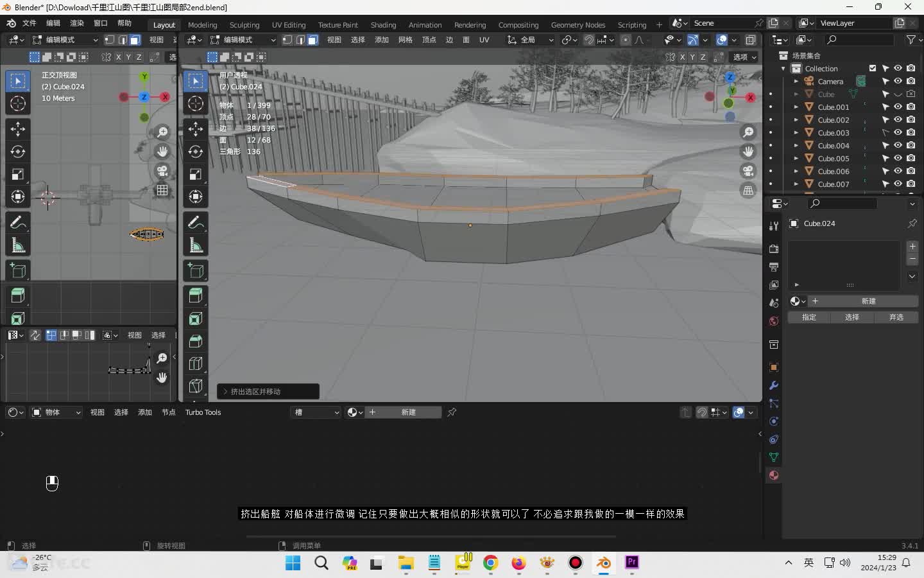Switch to the UV Editing workspace tab
924x578 pixels.
tap(289, 25)
